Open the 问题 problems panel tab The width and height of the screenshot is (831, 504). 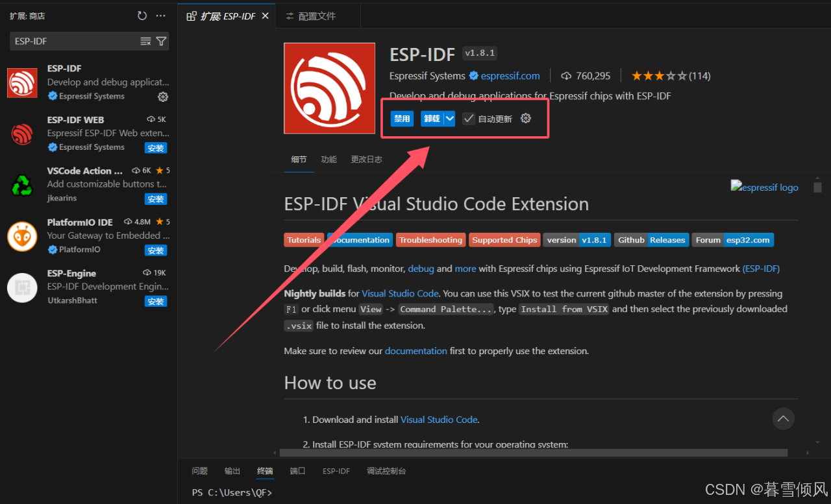pos(200,471)
